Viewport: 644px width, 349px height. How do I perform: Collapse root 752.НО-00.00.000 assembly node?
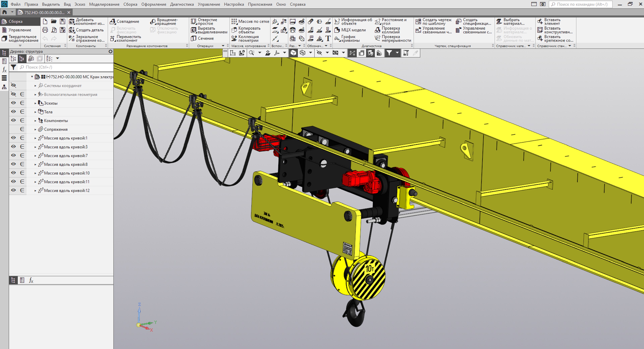(x=32, y=77)
